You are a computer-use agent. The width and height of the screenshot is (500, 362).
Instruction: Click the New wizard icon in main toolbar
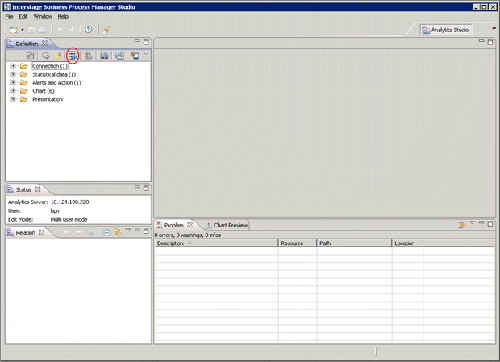(13, 30)
